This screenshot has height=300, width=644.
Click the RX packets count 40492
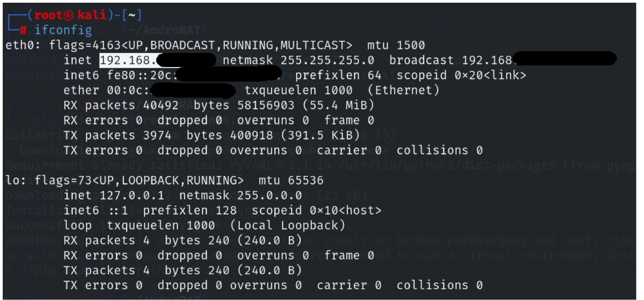tap(161, 105)
